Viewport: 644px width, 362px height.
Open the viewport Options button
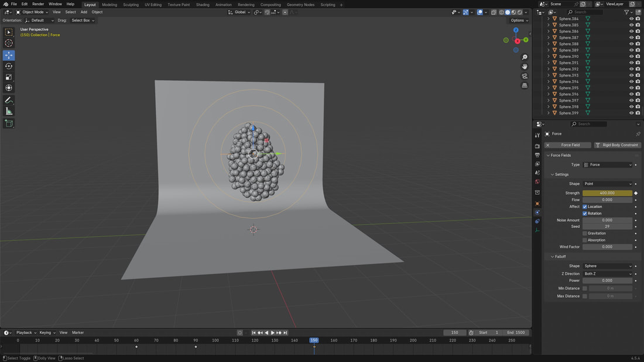(x=519, y=20)
